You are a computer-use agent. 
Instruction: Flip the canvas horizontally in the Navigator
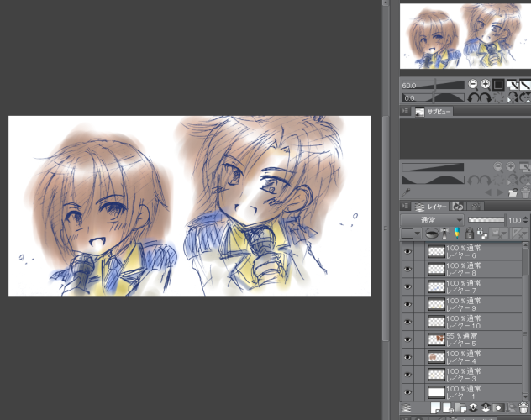[x=513, y=97]
